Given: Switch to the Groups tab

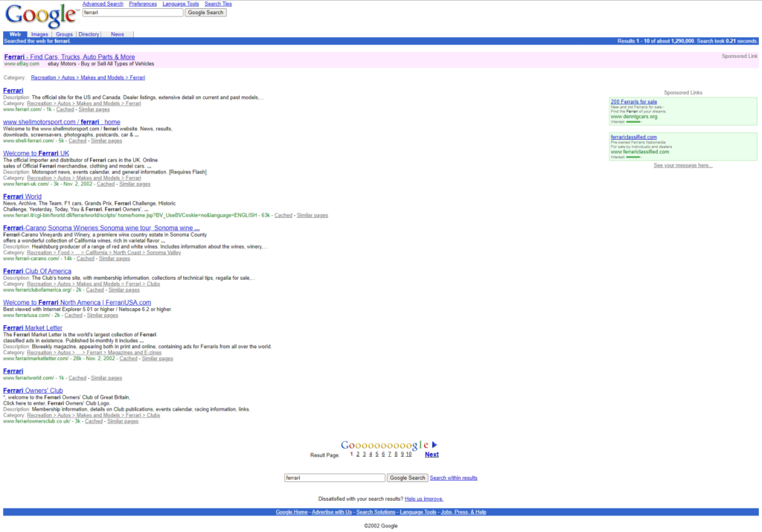Looking at the screenshot, I should [63, 33].
